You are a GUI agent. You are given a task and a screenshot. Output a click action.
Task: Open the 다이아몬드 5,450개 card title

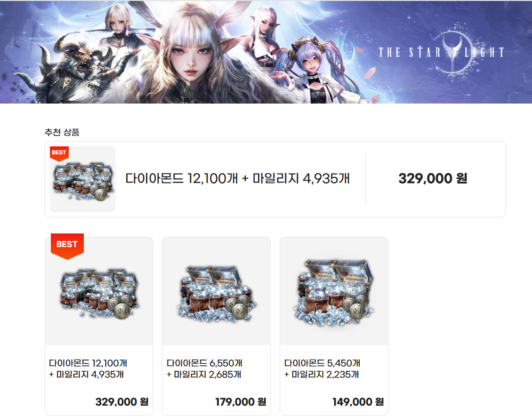click(322, 369)
